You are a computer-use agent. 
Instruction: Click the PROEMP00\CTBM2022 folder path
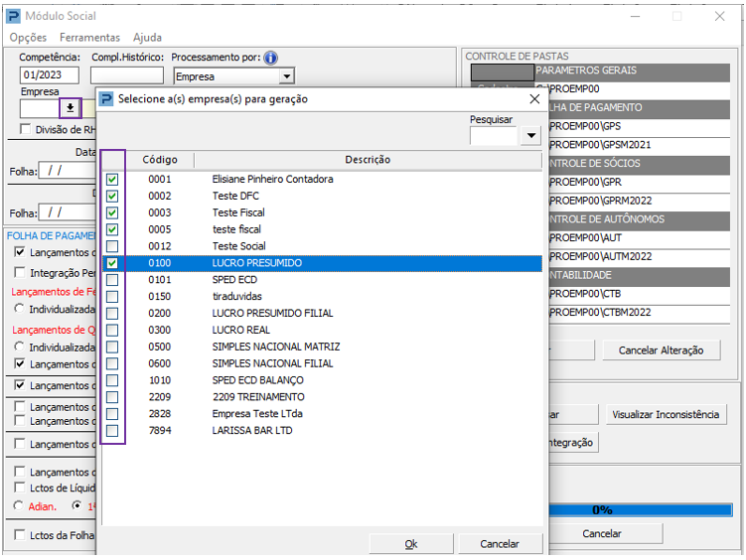[600, 313]
